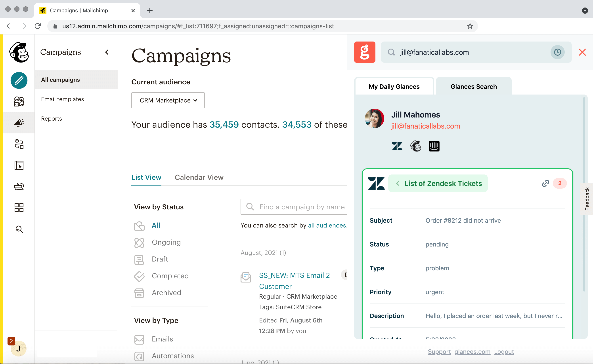Click the Intercom icon under Jill Mahomes
This screenshot has height=364, width=593.
pyautogui.click(x=434, y=146)
